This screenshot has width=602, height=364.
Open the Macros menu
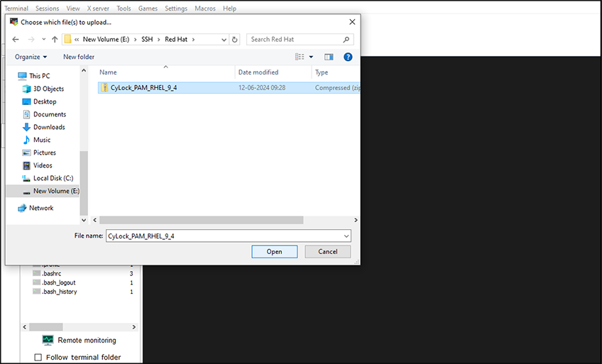click(205, 9)
